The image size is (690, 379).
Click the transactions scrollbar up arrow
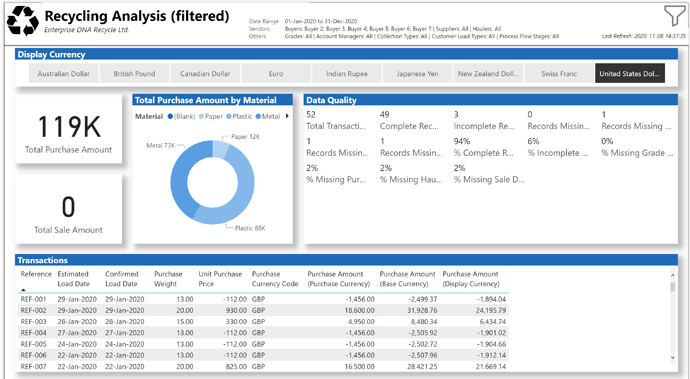pyautogui.click(x=672, y=275)
